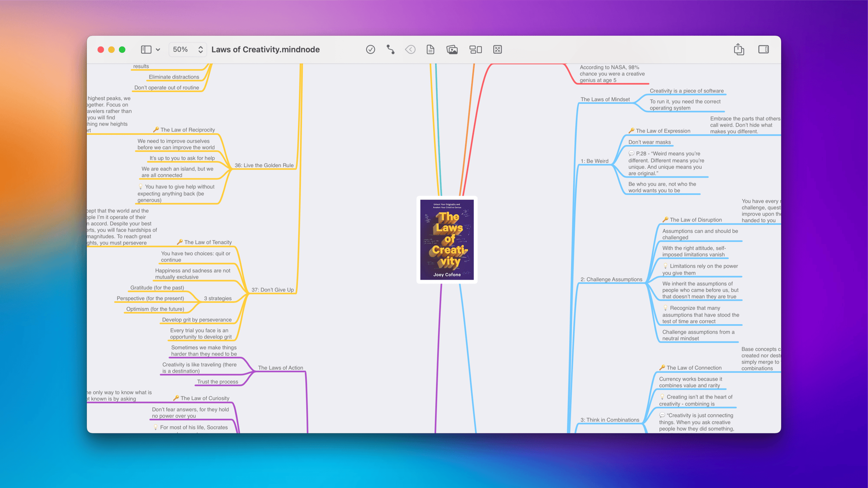Toggle the inspector panel icon
Screen dimensions: 868x488
[x=763, y=50]
